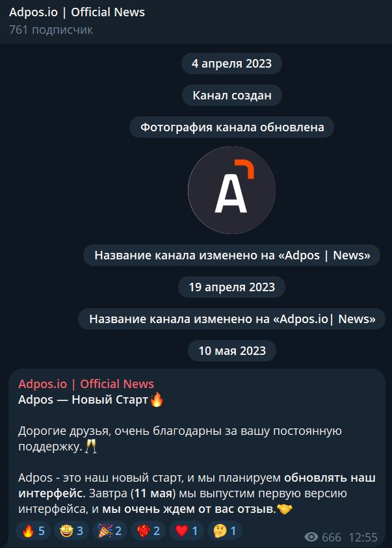The width and height of the screenshot is (392, 548).
Task: Click the 19 апреля 2023 date badge
Action: (231, 287)
